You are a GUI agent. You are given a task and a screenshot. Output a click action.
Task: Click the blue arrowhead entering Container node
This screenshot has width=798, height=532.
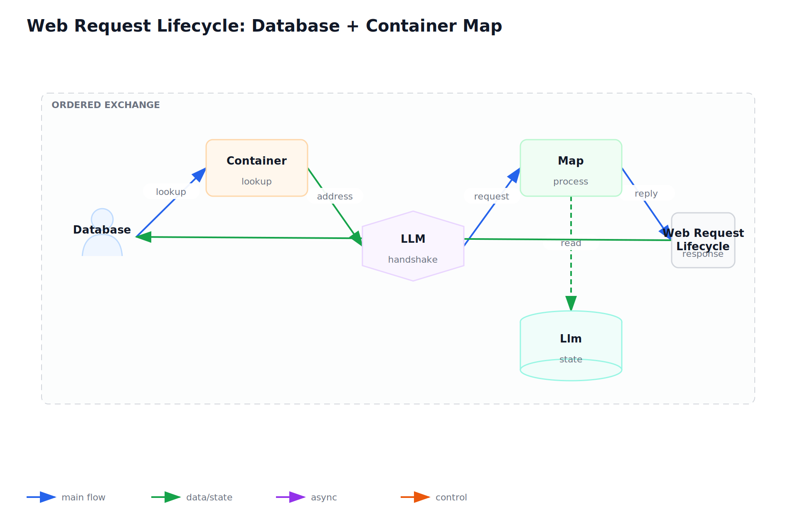click(x=200, y=174)
